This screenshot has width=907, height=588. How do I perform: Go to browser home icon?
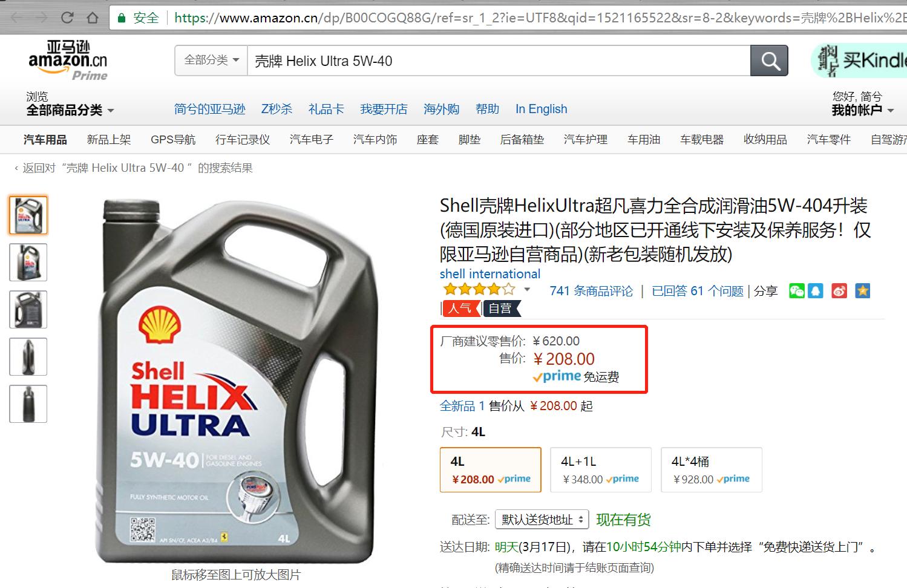click(x=93, y=18)
